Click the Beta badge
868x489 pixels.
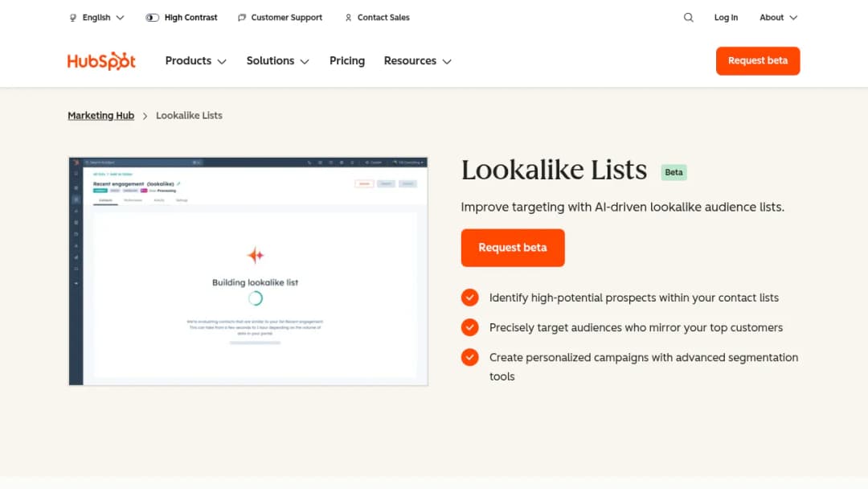(674, 172)
